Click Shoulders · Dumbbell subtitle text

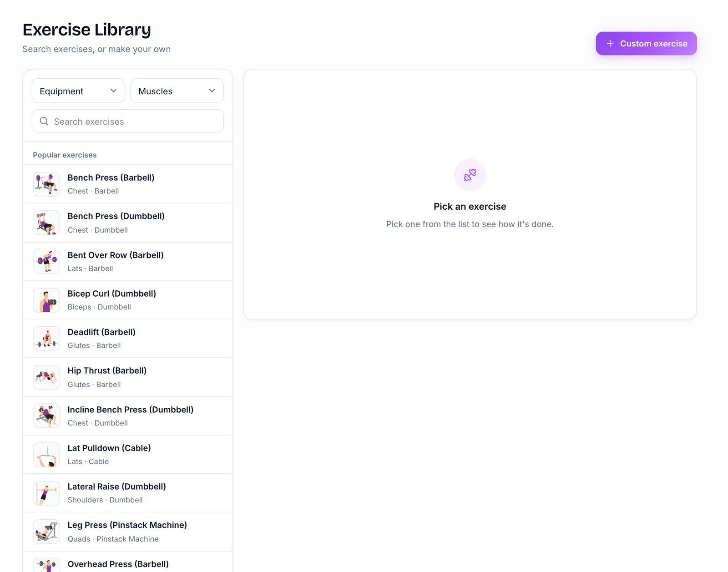point(105,500)
